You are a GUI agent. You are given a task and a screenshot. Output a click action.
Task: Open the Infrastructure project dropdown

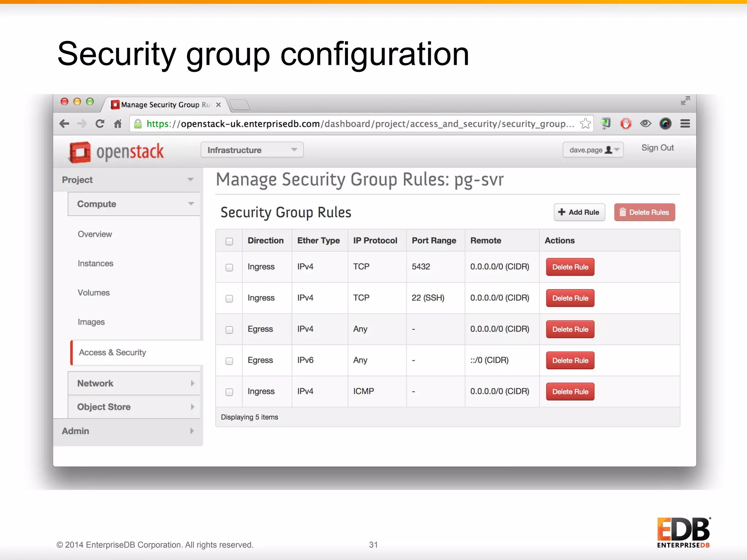click(x=252, y=150)
